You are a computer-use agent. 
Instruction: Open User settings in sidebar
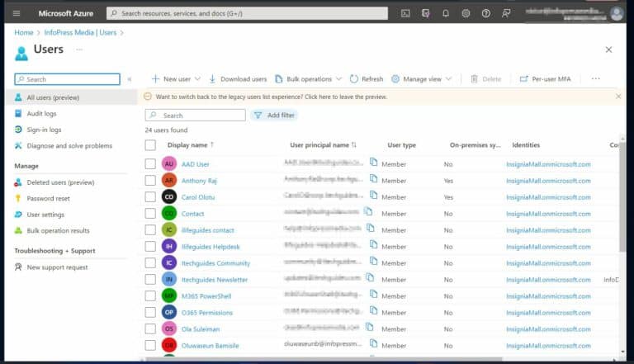click(45, 215)
